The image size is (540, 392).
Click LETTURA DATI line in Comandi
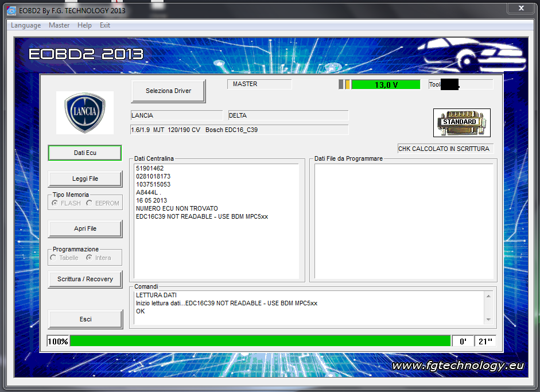(x=156, y=295)
